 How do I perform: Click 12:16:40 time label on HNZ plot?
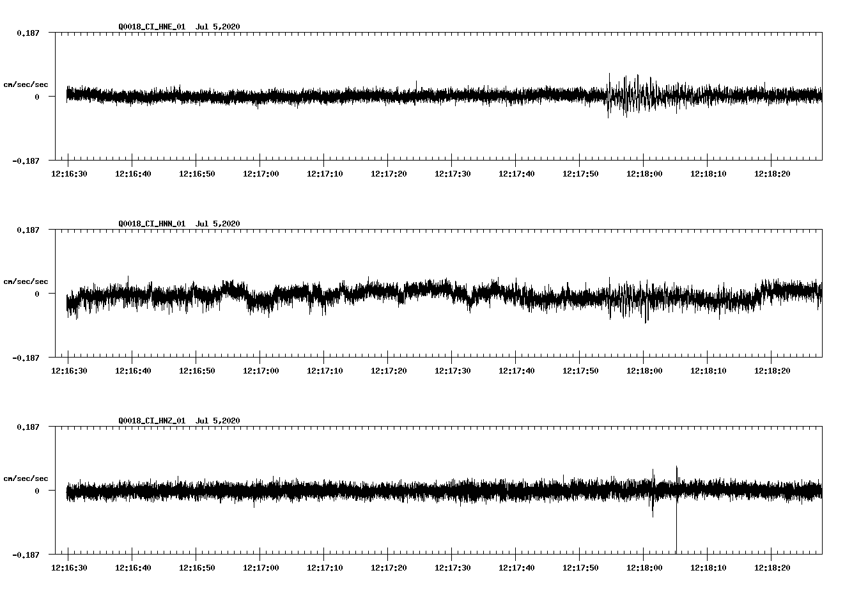[x=132, y=568]
